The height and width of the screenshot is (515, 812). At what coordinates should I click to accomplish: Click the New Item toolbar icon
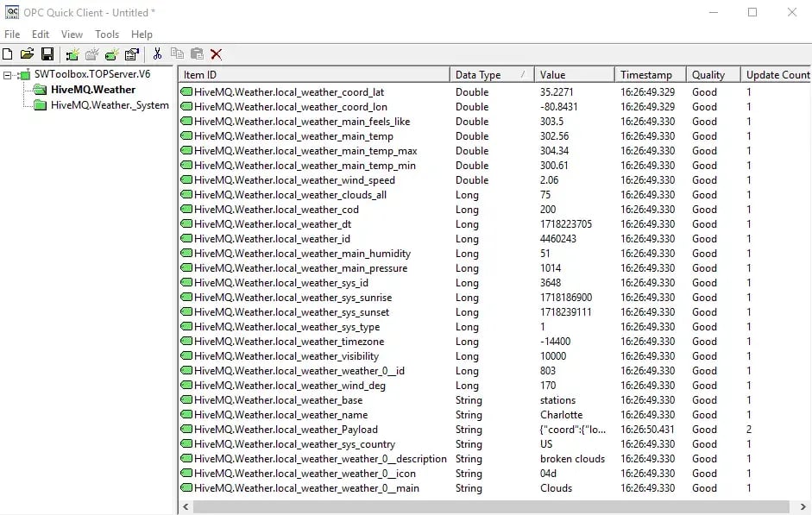pyautogui.click(x=112, y=53)
